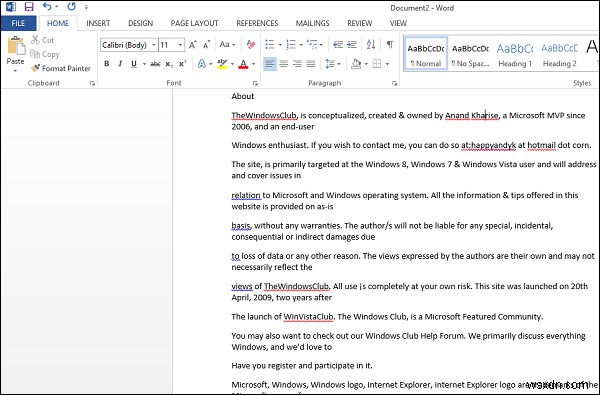Center align the text
The width and height of the screenshot is (600, 395).
pos(284,64)
